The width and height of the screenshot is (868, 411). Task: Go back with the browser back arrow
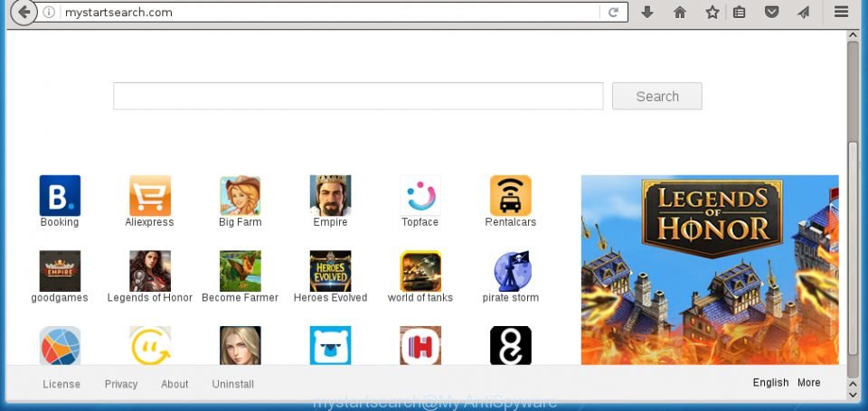pyautogui.click(x=24, y=12)
